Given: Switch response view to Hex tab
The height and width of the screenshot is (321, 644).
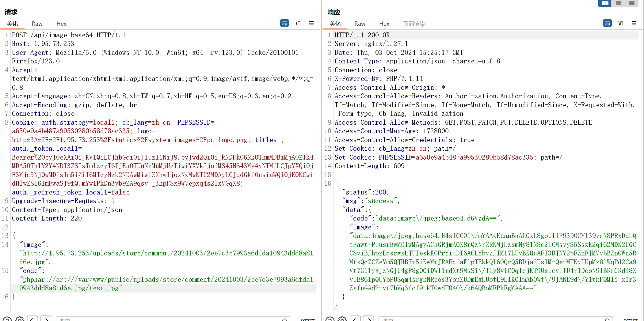Looking at the screenshot, I should click(384, 24).
